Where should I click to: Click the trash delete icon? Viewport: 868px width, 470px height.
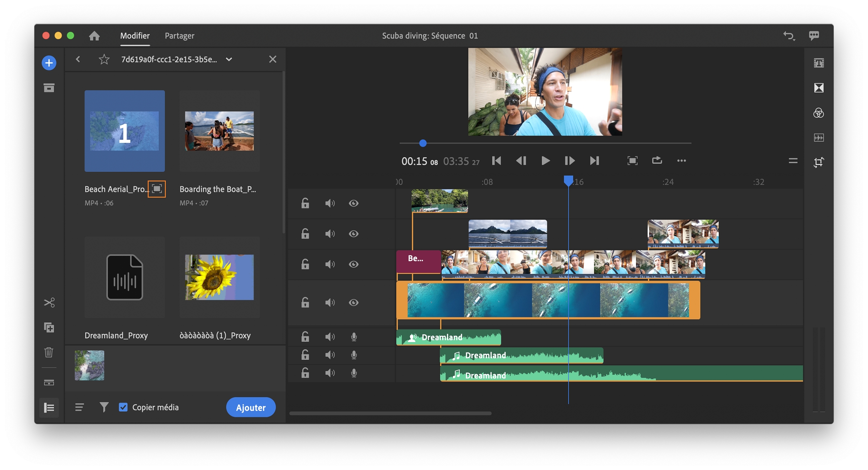click(49, 352)
